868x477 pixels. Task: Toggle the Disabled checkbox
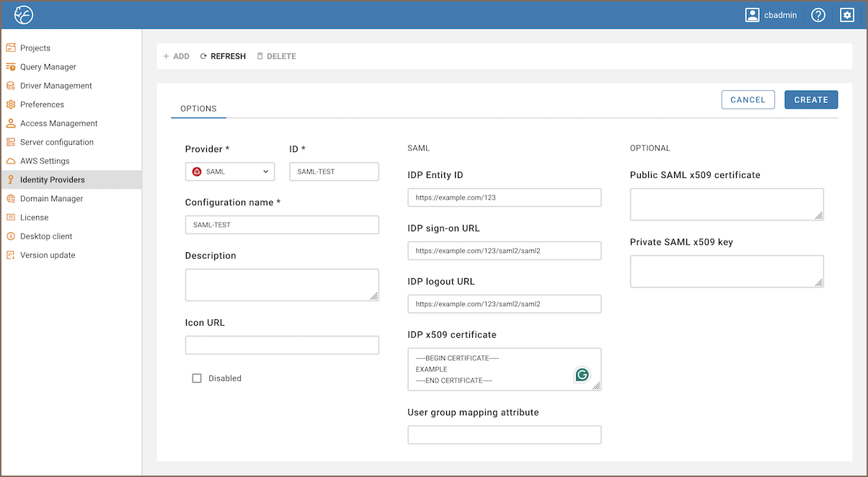pos(196,378)
